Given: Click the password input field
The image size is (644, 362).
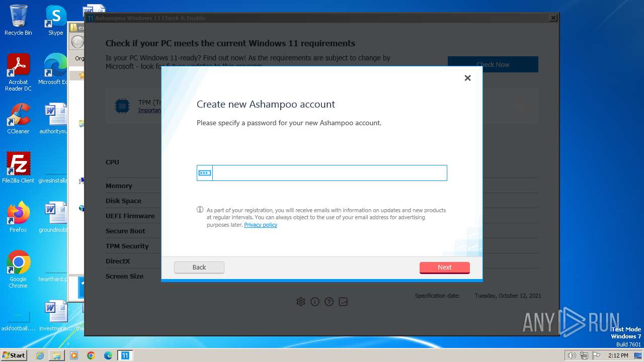Looking at the screenshot, I should coord(330,173).
